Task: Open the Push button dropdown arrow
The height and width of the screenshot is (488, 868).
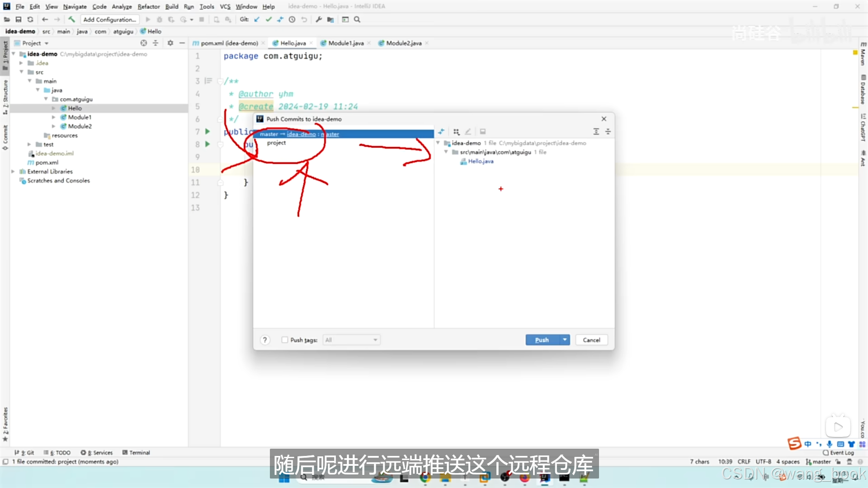Action: 565,340
